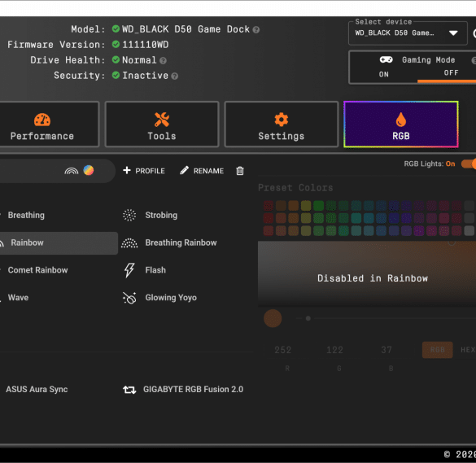The image size is (476, 463).
Task: Select the Strobing effect
Action: tap(161, 215)
